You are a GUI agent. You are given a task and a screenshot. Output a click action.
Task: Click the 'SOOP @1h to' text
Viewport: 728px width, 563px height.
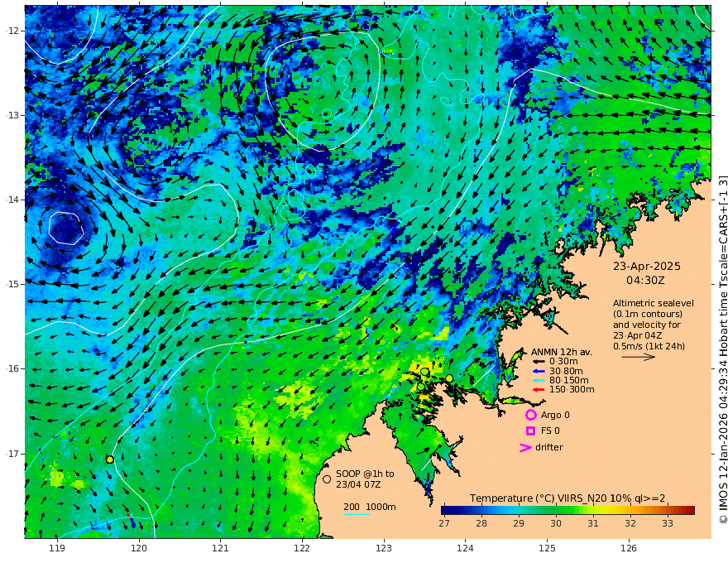click(365, 474)
